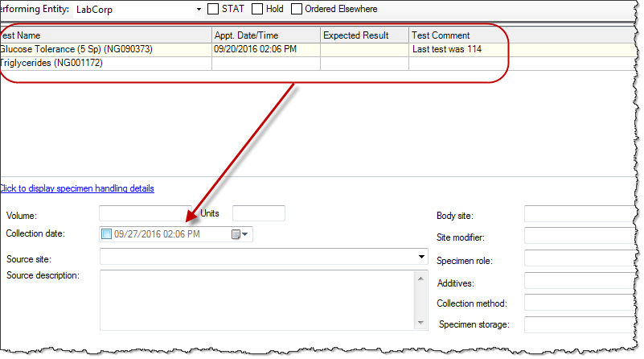Open the Performing Entity LabCorp dropdown
Image resolution: width=644 pixels, height=359 pixels.
[x=199, y=10]
